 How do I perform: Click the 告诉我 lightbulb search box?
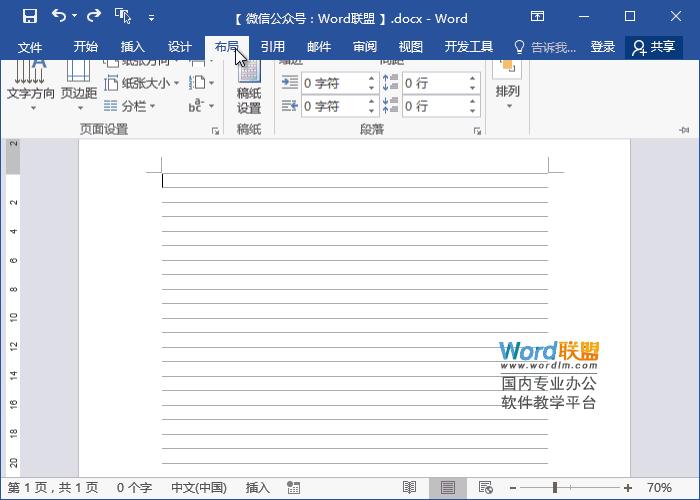(x=545, y=47)
